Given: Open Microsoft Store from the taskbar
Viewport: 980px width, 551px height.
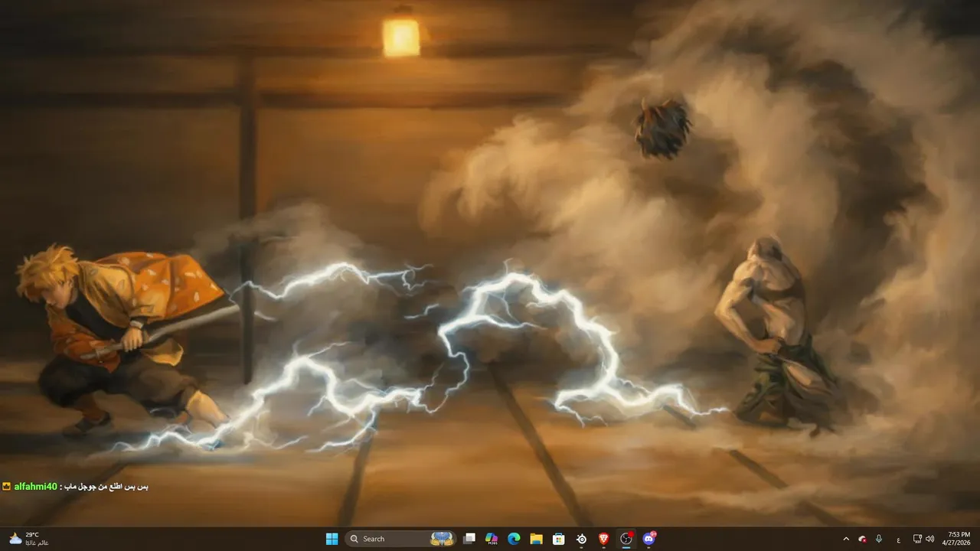Looking at the screenshot, I should [559, 539].
